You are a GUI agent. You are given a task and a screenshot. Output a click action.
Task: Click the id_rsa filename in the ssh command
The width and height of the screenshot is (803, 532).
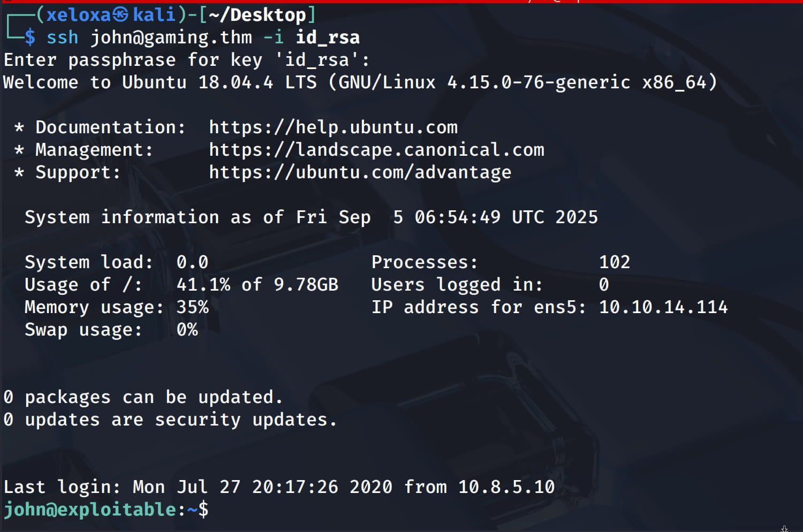click(x=328, y=37)
